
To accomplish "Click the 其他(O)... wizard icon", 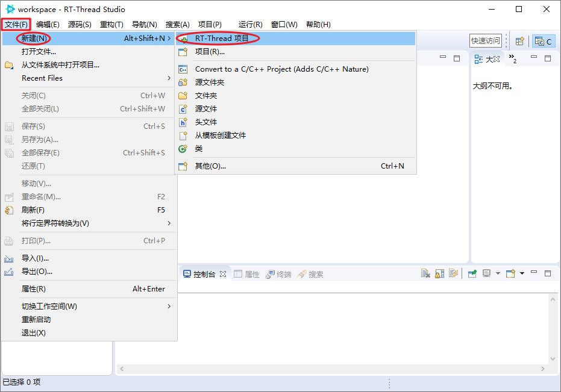I will pyautogui.click(x=183, y=166).
